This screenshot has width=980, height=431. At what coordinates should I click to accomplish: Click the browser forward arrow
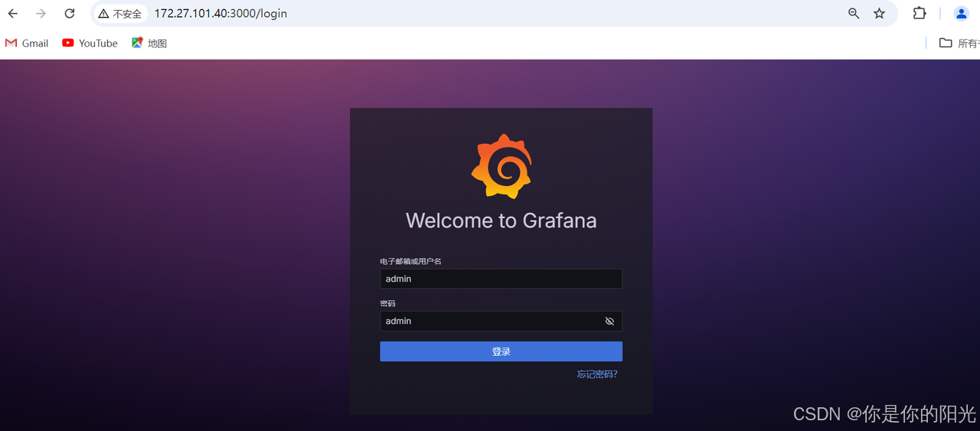(x=41, y=14)
